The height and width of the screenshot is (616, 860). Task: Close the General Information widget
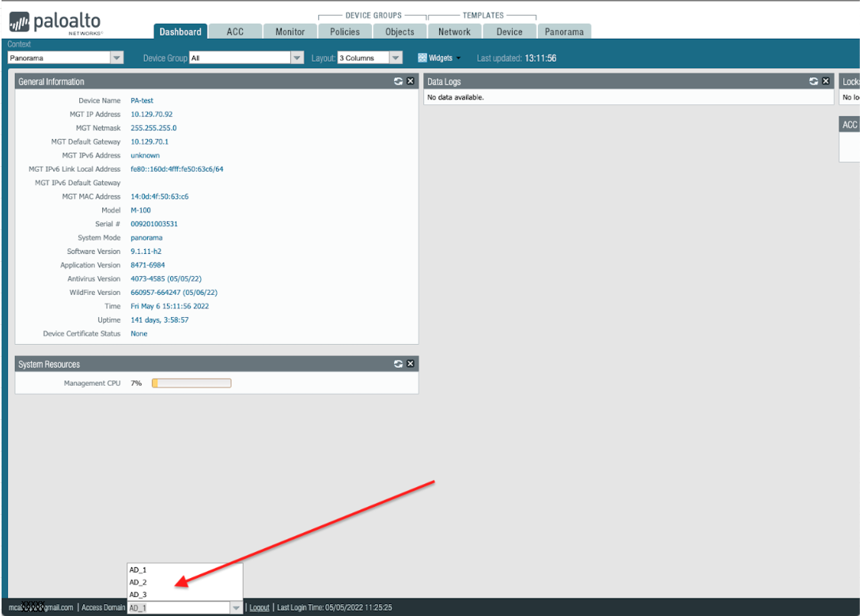click(411, 81)
